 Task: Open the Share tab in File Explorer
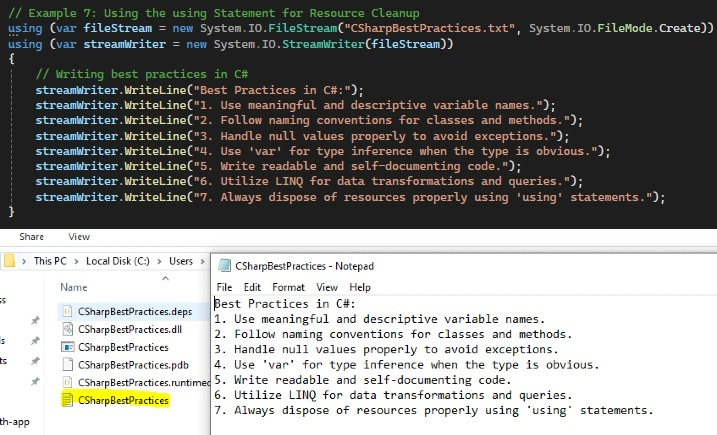32,236
